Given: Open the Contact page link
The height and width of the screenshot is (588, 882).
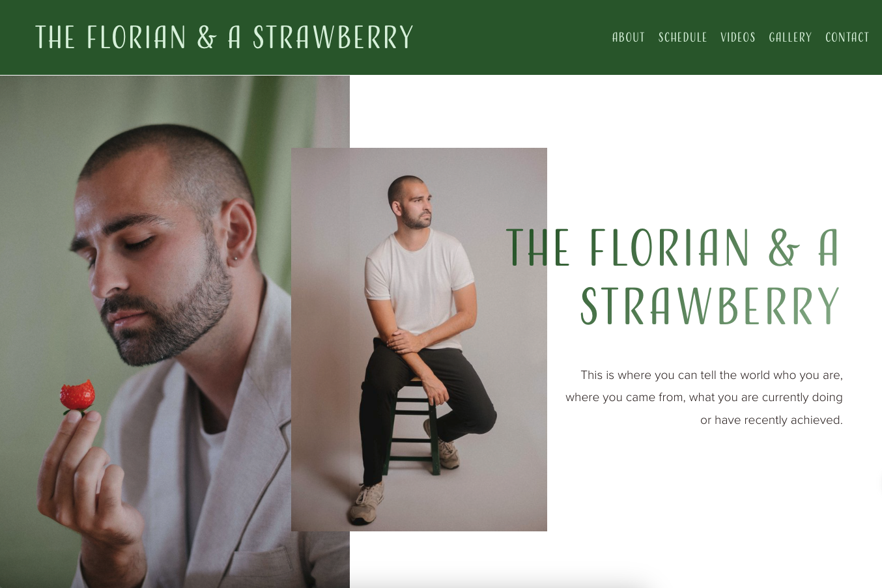Looking at the screenshot, I should [847, 37].
